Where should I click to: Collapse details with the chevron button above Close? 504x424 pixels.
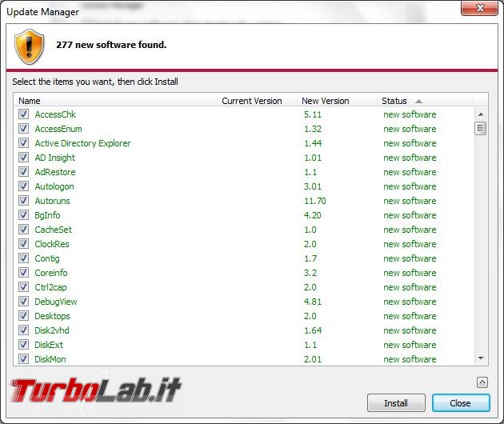[x=482, y=382]
